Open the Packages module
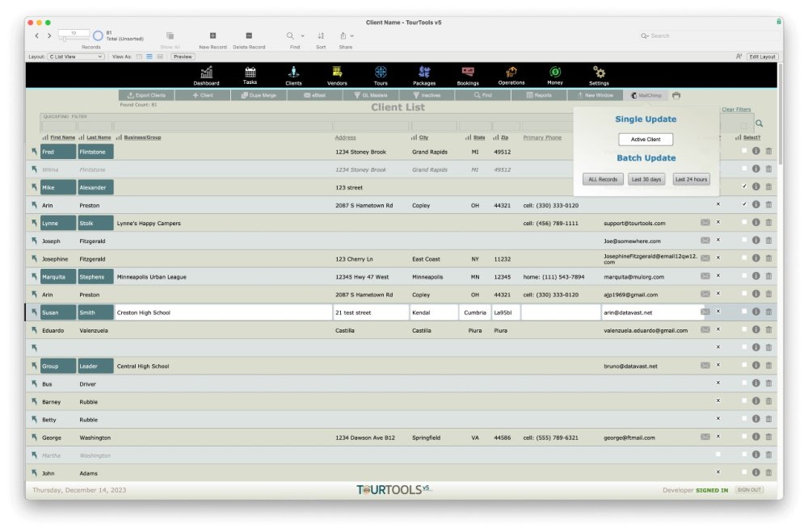This screenshot has width=808, height=532. pos(424,75)
